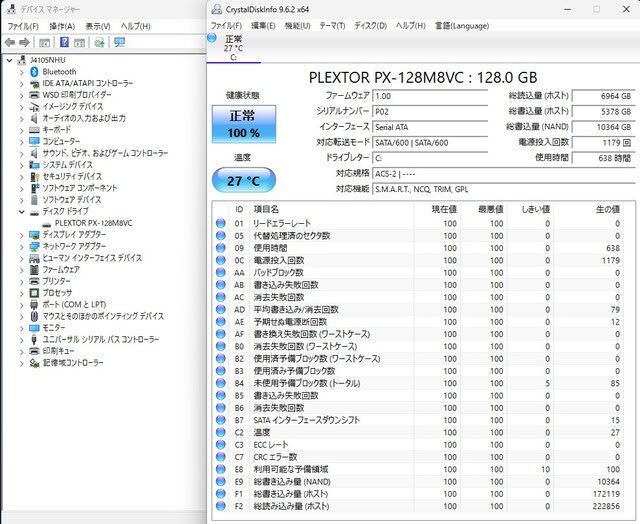
Task: Select the セキュリティ デバイス tree item
Action: click(72, 176)
